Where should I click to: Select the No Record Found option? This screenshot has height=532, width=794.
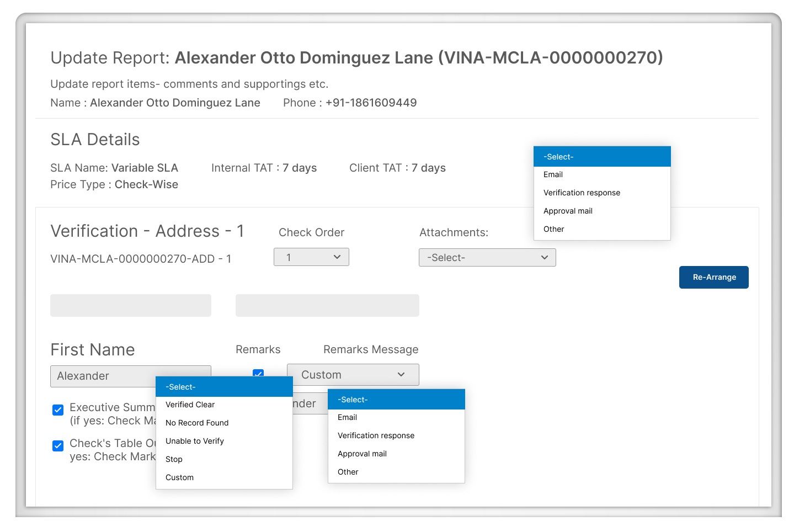pos(197,423)
